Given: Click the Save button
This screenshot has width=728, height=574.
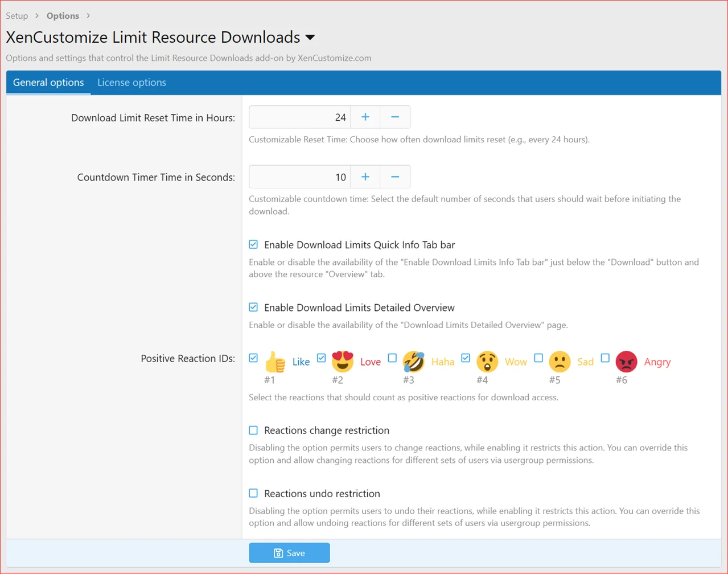Looking at the screenshot, I should tap(289, 553).
